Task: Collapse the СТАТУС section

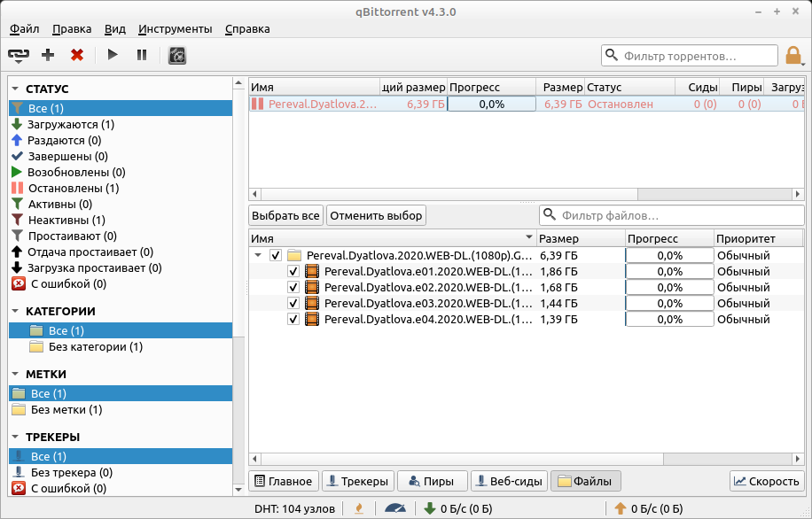Action: [15, 89]
